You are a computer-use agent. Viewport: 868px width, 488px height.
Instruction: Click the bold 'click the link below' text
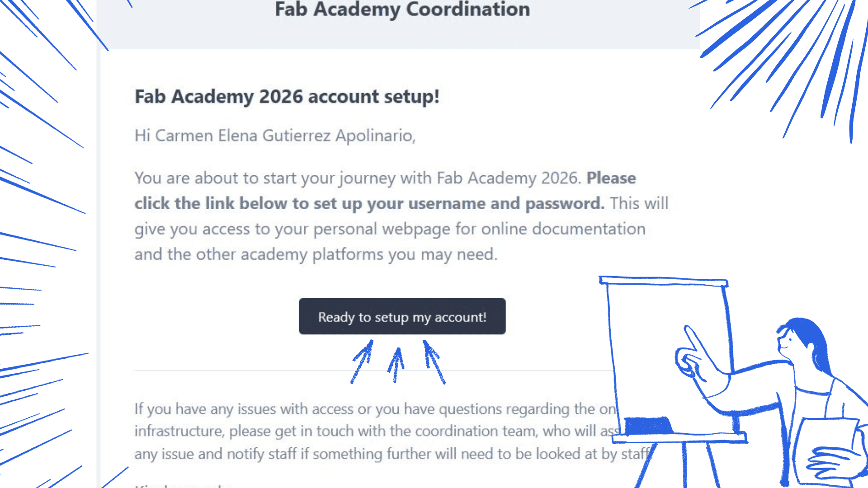(369, 204)
